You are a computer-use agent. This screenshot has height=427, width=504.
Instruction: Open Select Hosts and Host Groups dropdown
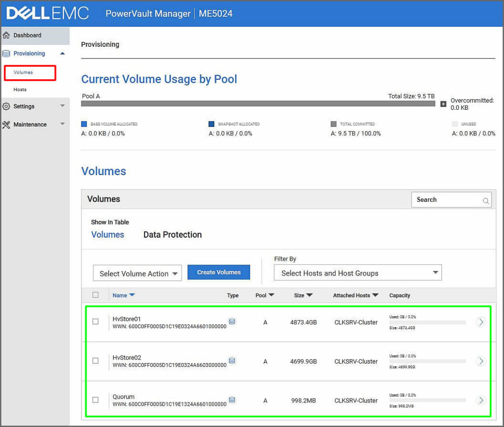358,273
